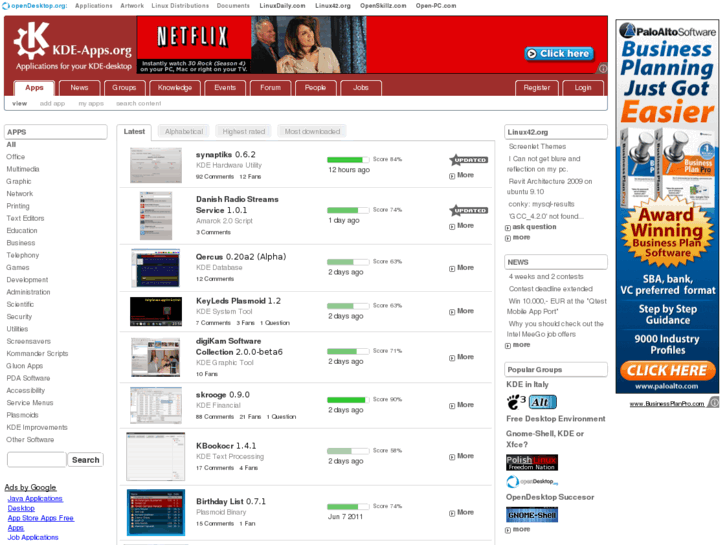Image resolution: width=727 pixels, height=545 pixels.
Task: Switch to Highest rated tab
Action: tap(244, 132)
